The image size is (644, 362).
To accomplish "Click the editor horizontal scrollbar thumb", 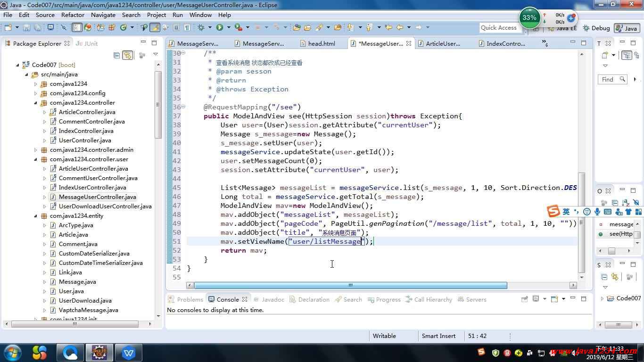I will coord(350,285).
